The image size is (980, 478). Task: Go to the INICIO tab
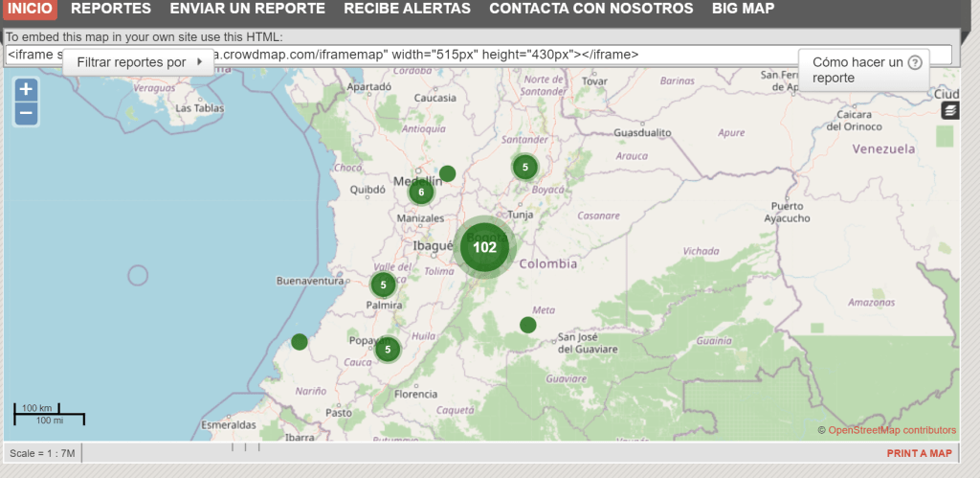tap(30, 9)
